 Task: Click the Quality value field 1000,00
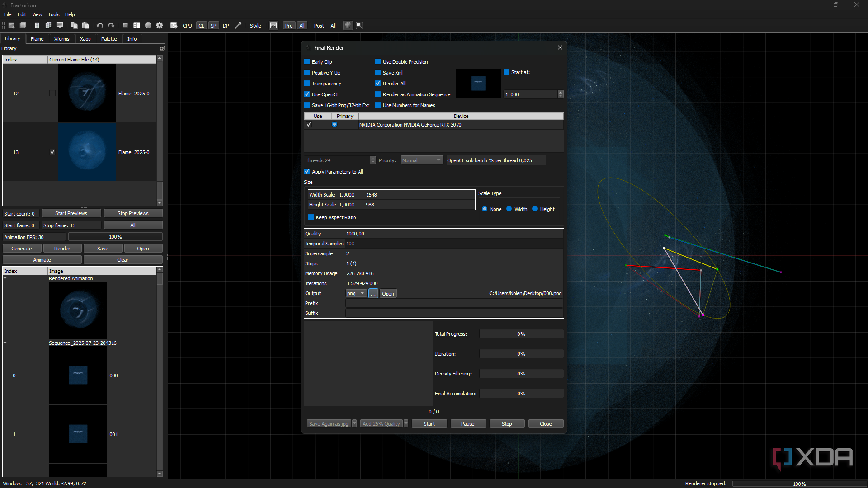[454, 234]
